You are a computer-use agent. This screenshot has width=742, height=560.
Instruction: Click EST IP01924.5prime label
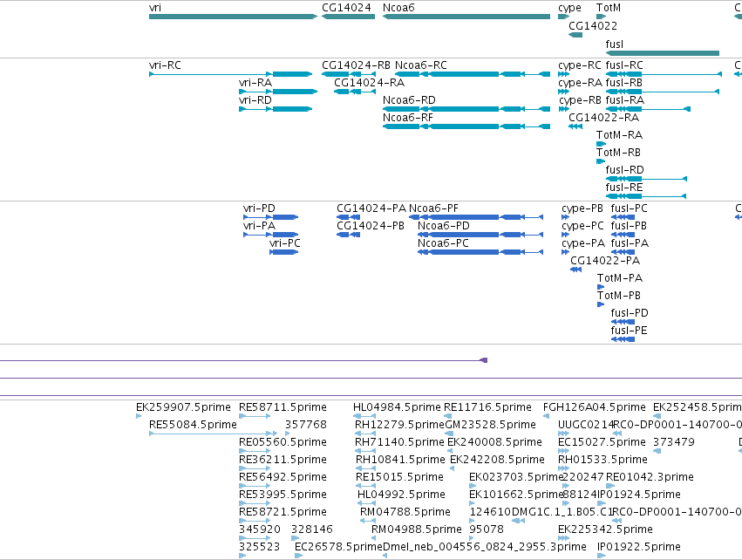[x=639, y=495]
